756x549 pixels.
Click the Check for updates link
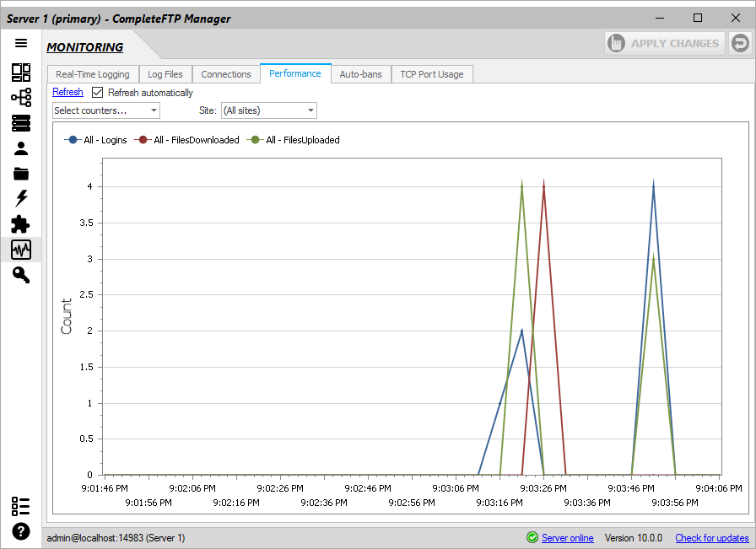coord(711,537)
